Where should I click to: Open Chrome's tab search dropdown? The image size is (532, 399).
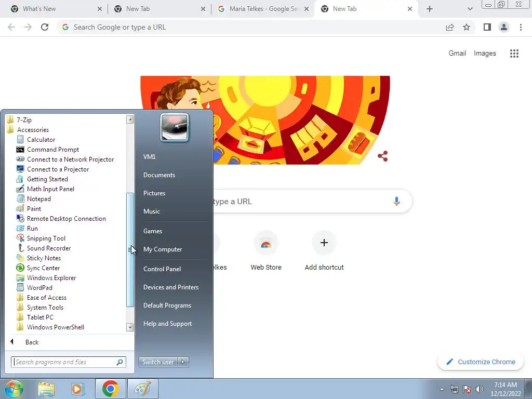click(470, 9)
